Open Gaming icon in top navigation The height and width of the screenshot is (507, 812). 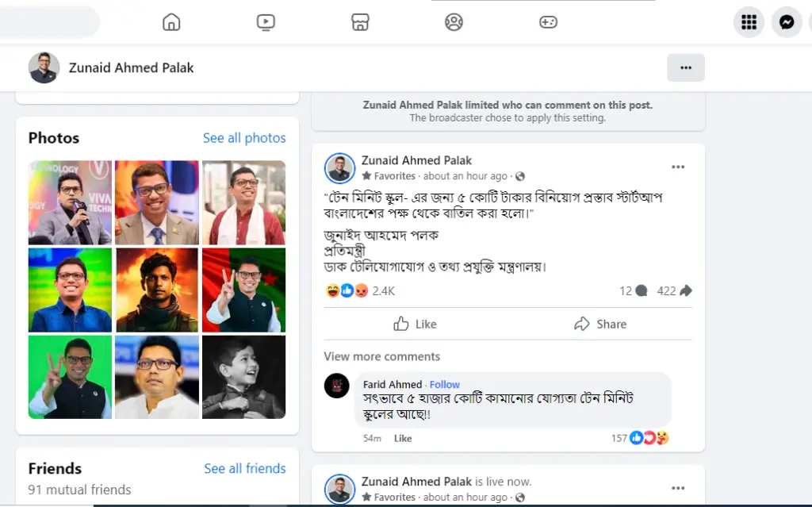point(548,22)
